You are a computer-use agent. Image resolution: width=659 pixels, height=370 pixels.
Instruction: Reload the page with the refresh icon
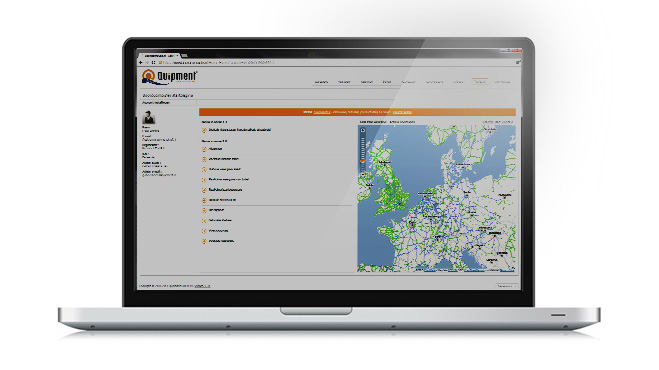(153, 63)
